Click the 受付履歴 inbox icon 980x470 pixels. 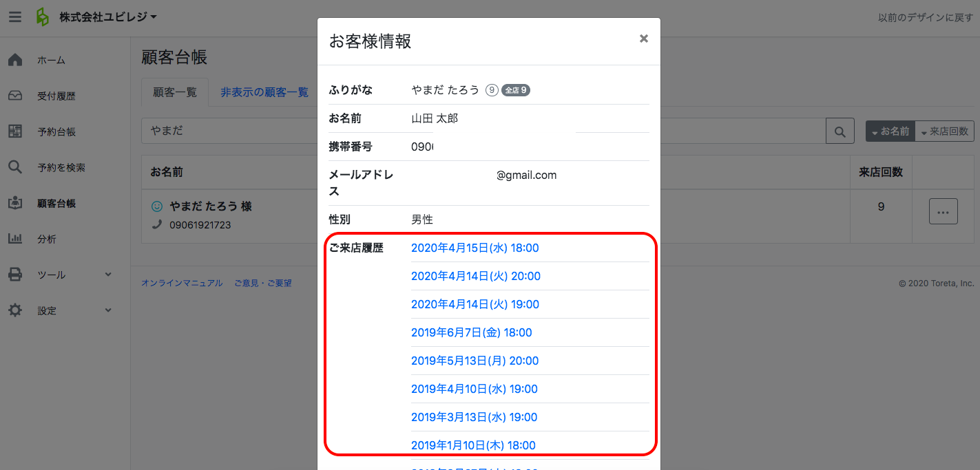coord(15,96)
